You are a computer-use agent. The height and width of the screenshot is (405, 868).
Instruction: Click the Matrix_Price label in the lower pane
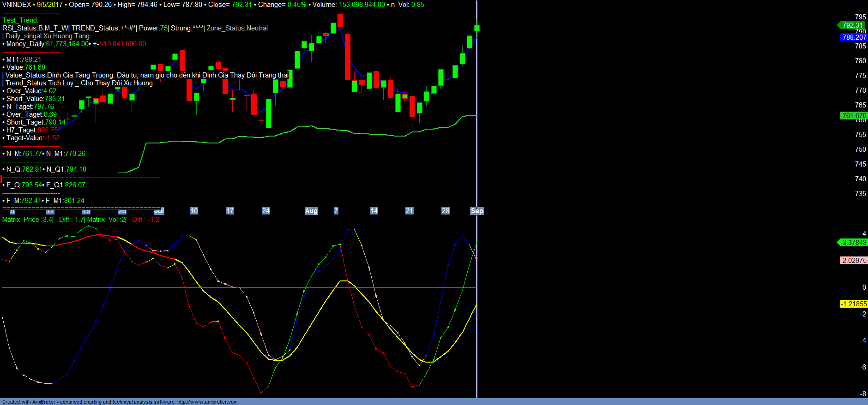pyautogui.click(x=27, y=220)
